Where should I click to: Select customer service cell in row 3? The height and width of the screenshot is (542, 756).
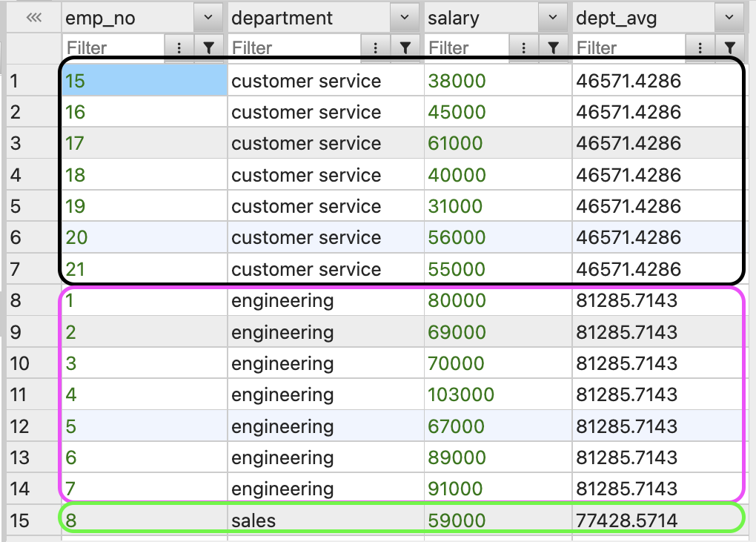pyautogui.click(x=325, y=143)
